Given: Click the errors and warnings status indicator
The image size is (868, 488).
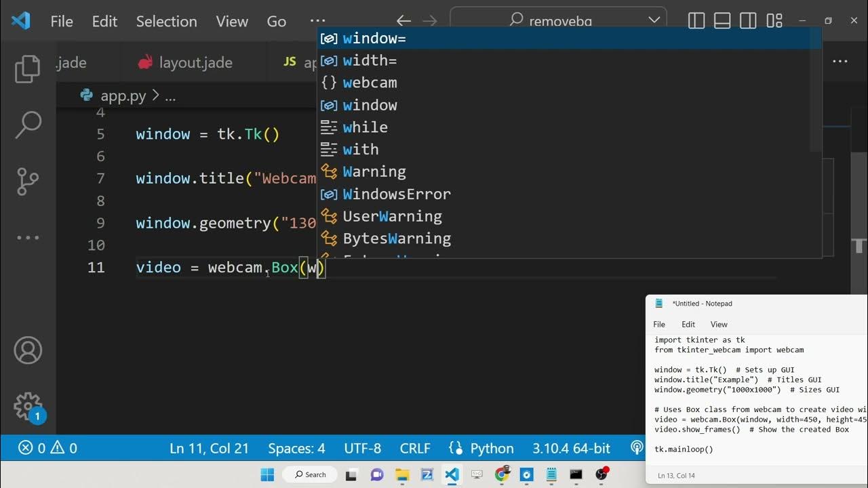Looking at the screenshot, I should 47,448.
